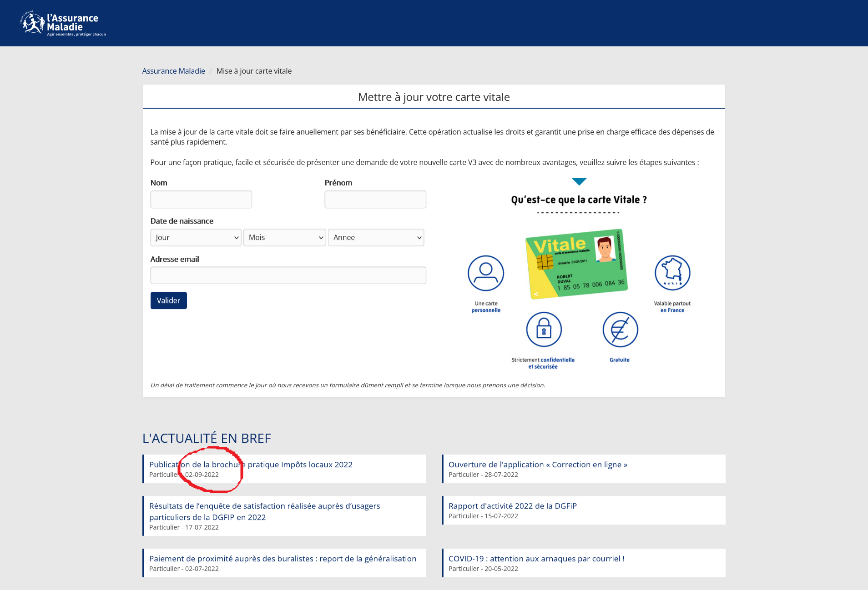Click the 'Gratuite' label
The width and height of the screenshot is (868, 590).
pyautogui.click(x=620, y=360)
